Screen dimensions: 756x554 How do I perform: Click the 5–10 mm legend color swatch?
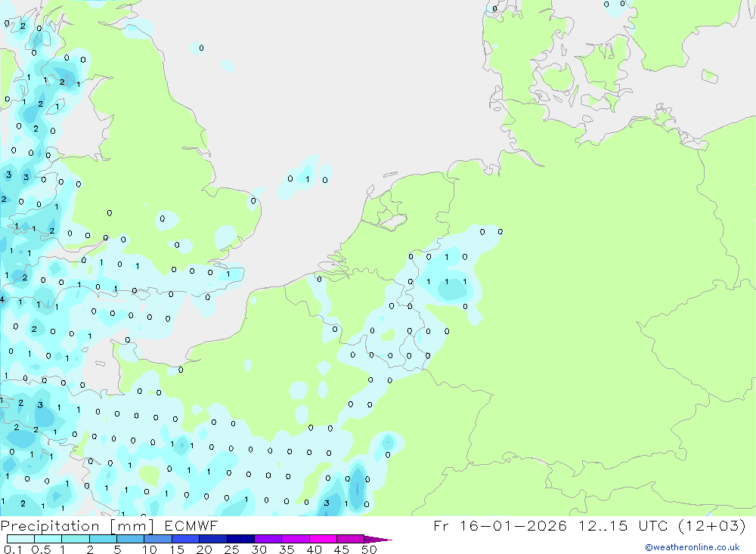click(131, 539)
